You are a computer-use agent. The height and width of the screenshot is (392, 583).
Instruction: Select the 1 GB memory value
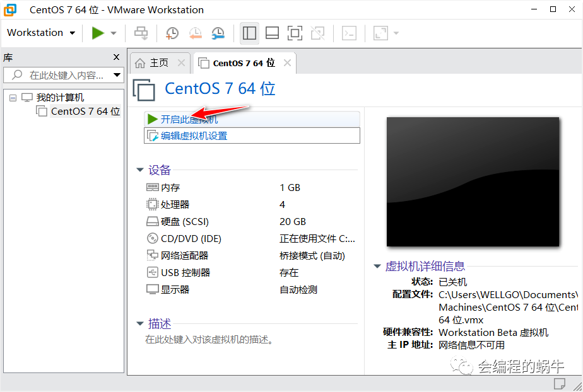coord(290,187)
